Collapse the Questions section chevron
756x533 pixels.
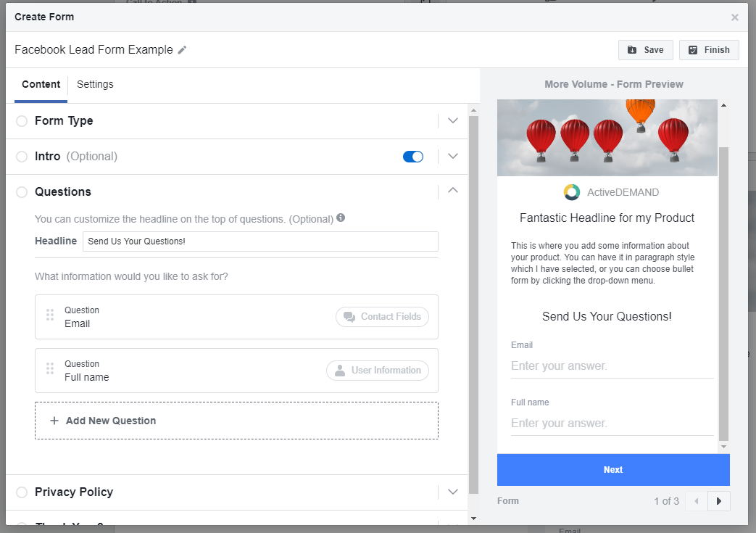453,191
